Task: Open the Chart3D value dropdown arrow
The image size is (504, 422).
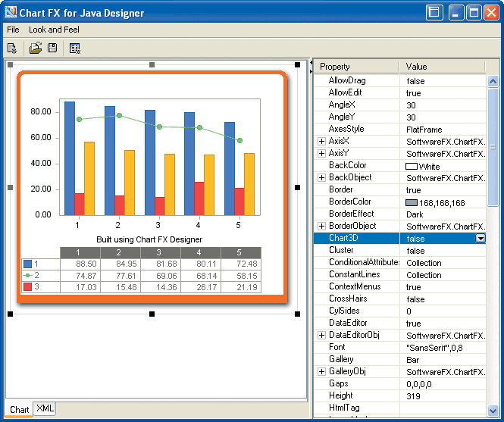Action: (481, 238)
